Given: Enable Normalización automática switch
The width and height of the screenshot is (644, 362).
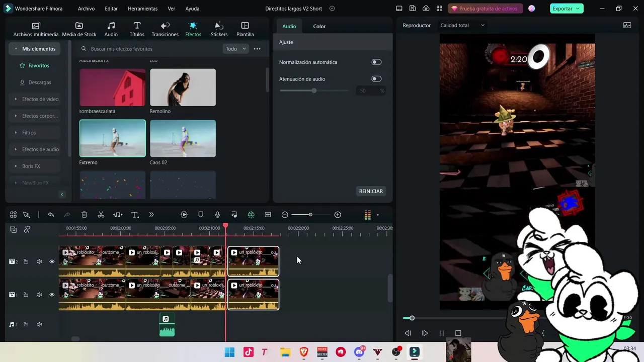Looking at the screenshot, I should point(376,62).
